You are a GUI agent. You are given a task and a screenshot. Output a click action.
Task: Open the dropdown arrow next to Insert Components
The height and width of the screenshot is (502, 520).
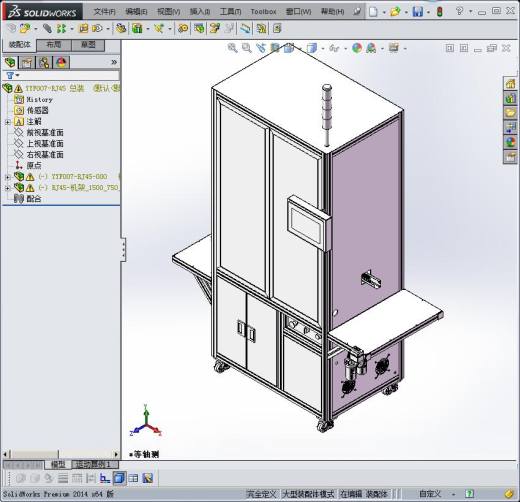[36, 29]
